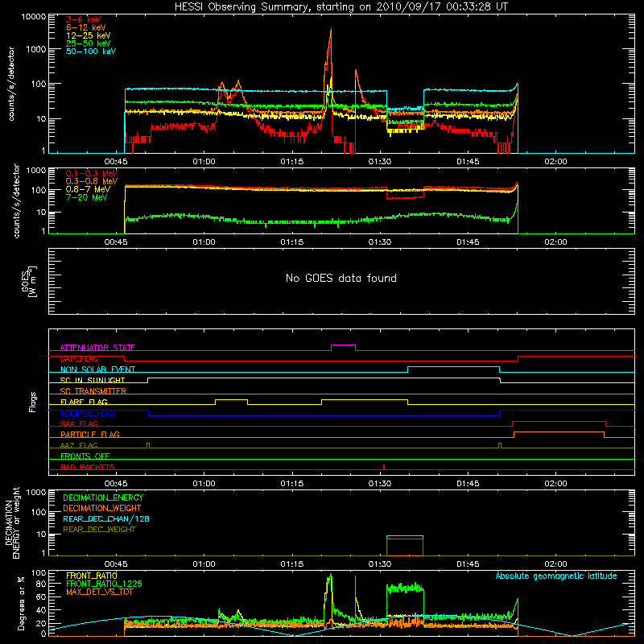
Task: Click the green FRONT_RATIO_1225 plateau near 01:35
Action: click(405, 588)
